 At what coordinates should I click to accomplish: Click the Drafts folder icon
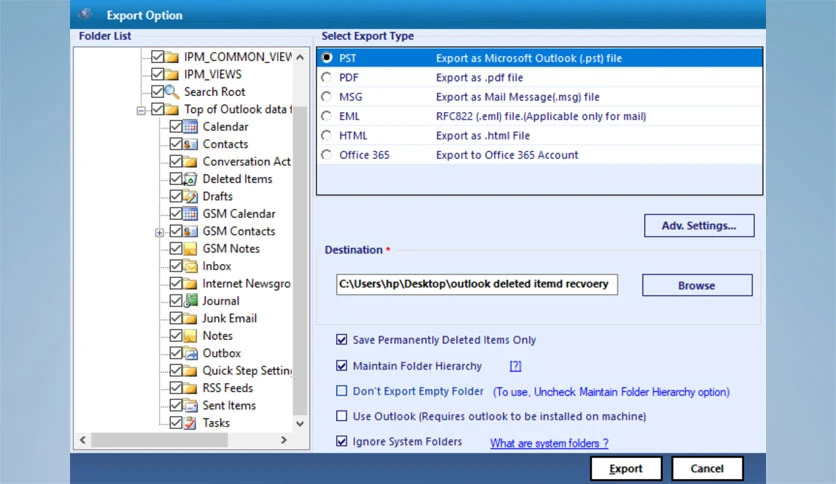pos(190,197)
